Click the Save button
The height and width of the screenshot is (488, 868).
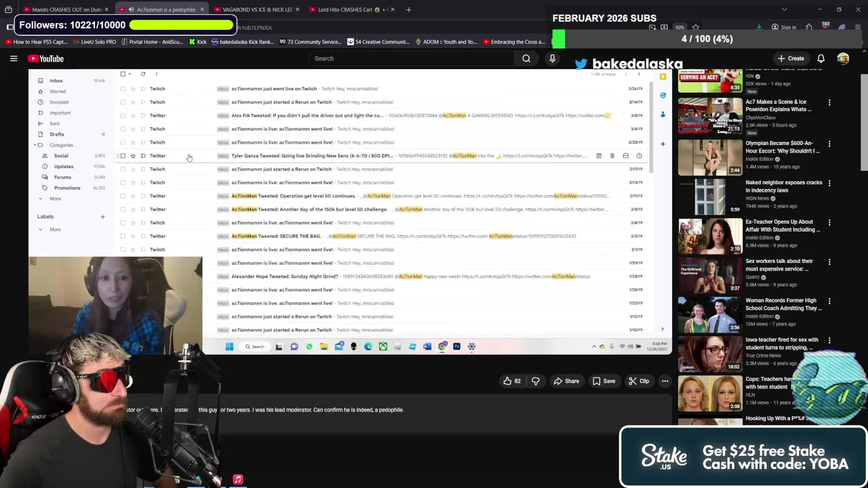(x=604, y=381)
